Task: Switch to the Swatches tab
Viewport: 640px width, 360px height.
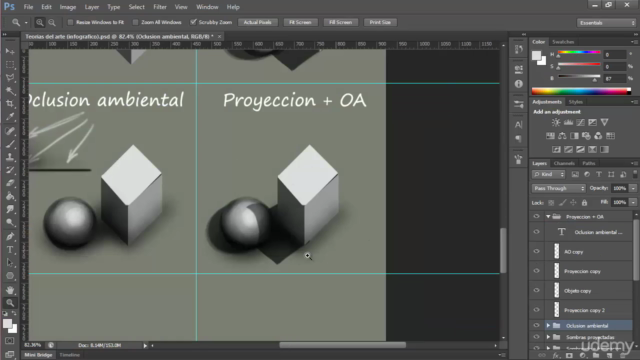Action: [563, 42]
